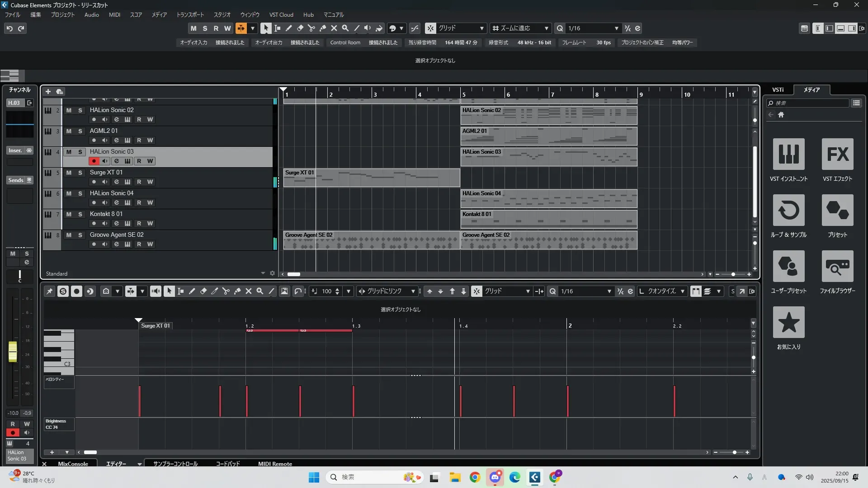
Task: Select the Eraser tool in main toolbar
Action: 300,28
